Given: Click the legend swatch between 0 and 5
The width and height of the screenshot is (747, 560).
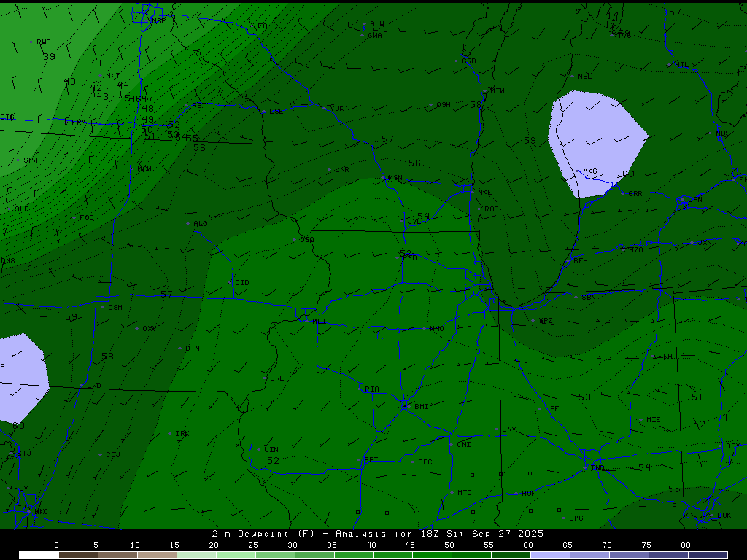Looking at the screenshot, I should coord(79,555).
